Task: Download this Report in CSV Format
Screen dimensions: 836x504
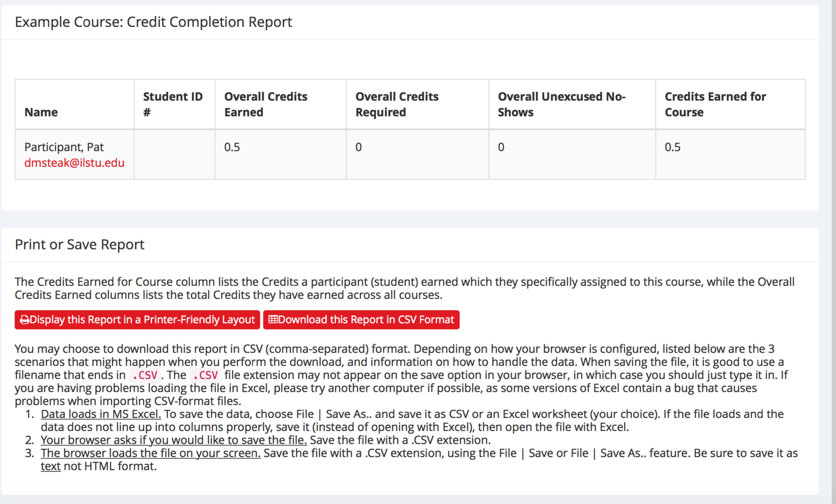Action: coord(366,320)
